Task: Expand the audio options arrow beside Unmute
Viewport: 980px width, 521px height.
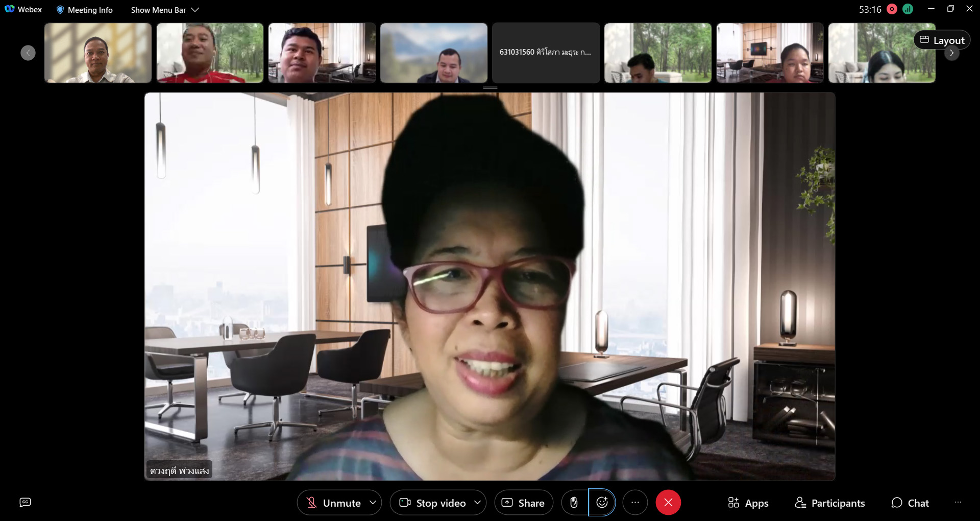Action: [x=373, y=503]
